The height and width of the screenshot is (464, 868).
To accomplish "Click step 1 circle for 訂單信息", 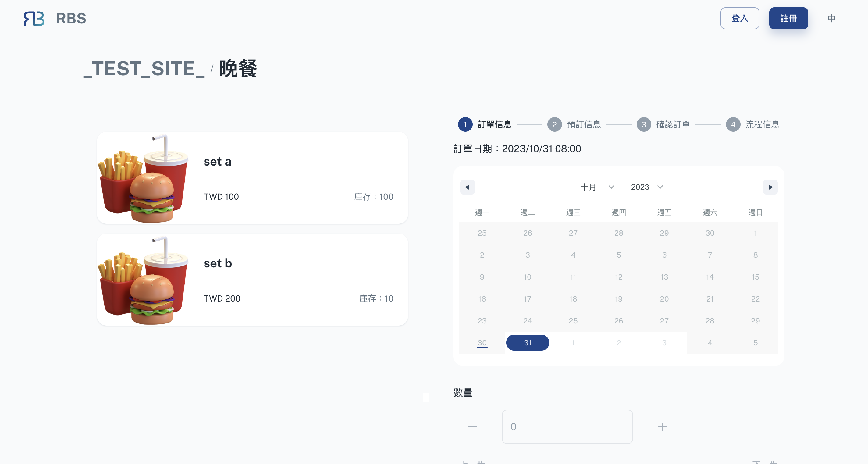I will point(465,124).
